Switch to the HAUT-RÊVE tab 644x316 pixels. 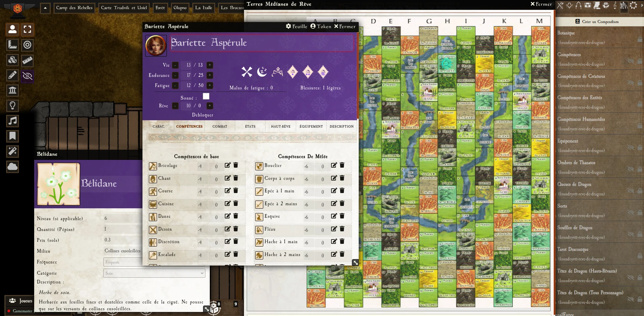[x=281, y=126]
